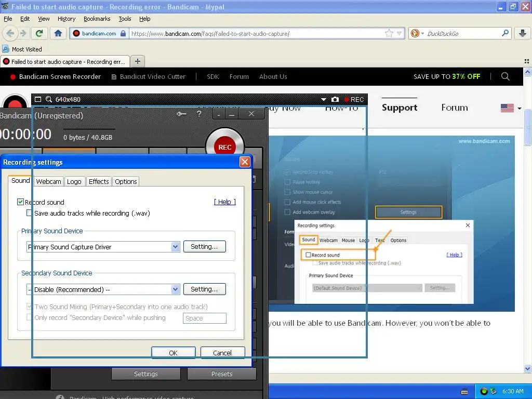Click the Bandicam key registration icon

tap(181, 114)
